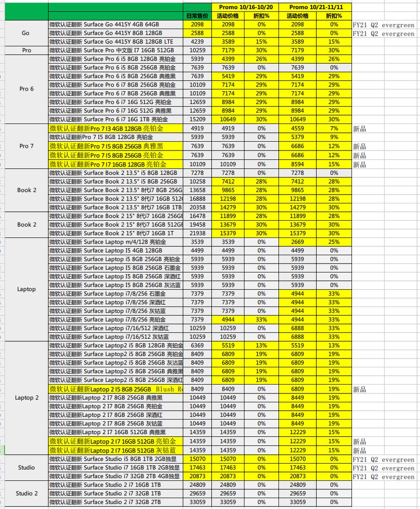Select "Laptop 2 I7 16GB 512GB 灰钴蓝" cell
420x509 pixels.
(115, 450)
